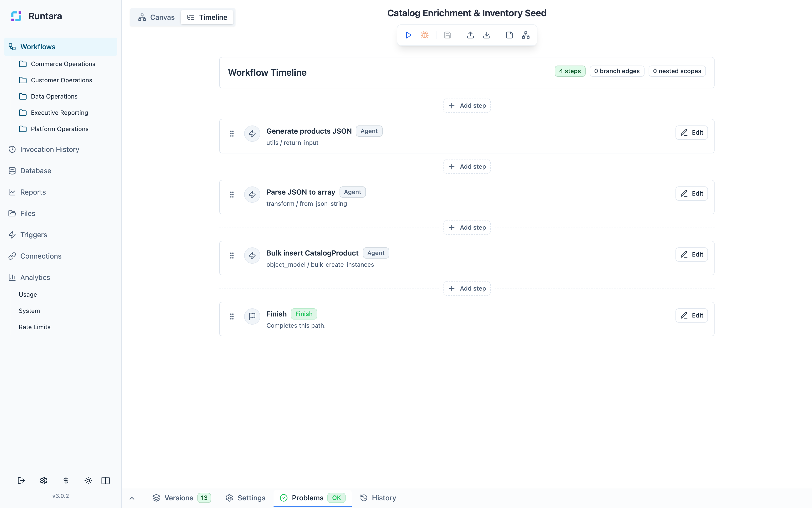
Task: Run the workflow with play icon
Action: coord(408,35)
